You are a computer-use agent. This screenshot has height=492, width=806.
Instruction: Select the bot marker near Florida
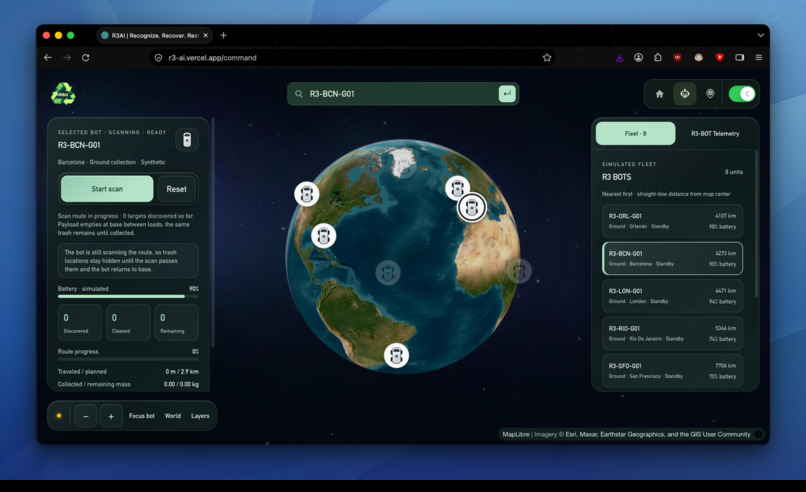pyautogui.click(x=324, y=236)
